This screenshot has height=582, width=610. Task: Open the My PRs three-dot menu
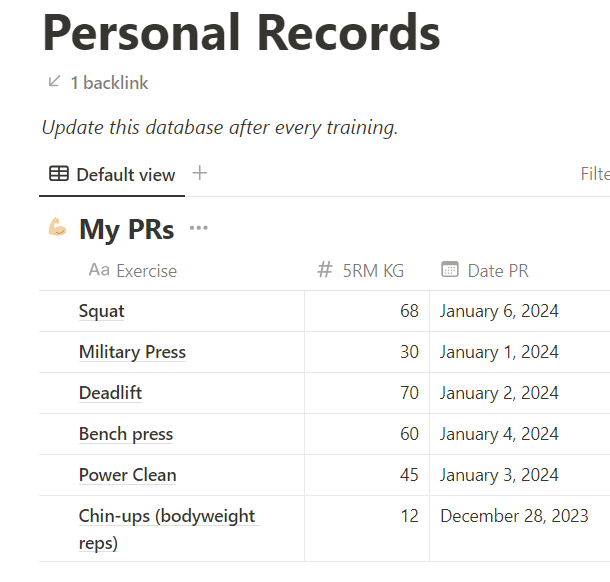coord(199,228)
